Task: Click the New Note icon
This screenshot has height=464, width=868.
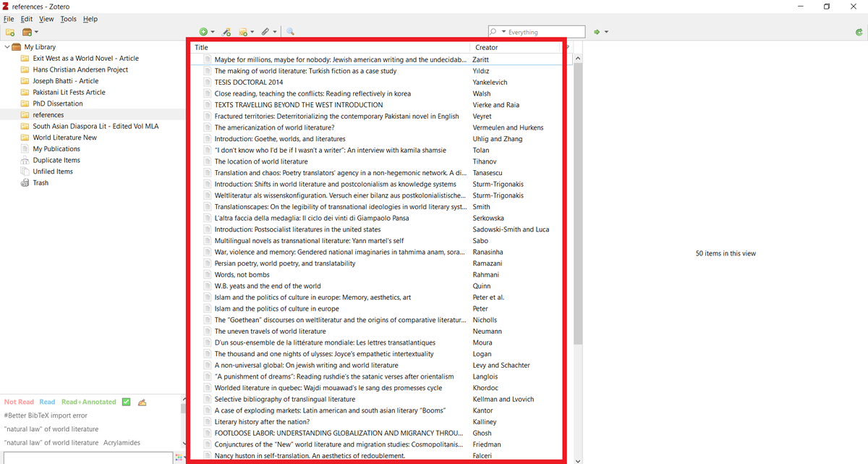Action: click(x=243, y=32)
